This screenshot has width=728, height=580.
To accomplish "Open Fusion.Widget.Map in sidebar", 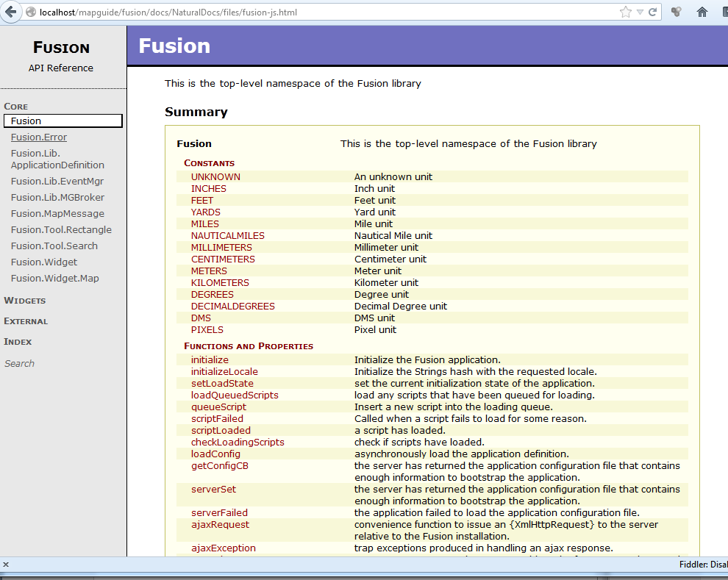I will click(x=55, y=279).
